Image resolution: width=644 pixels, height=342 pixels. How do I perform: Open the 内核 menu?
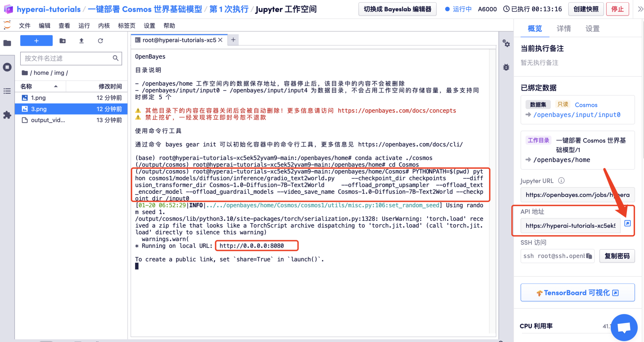pyautogui.click(x=104, y=25)
